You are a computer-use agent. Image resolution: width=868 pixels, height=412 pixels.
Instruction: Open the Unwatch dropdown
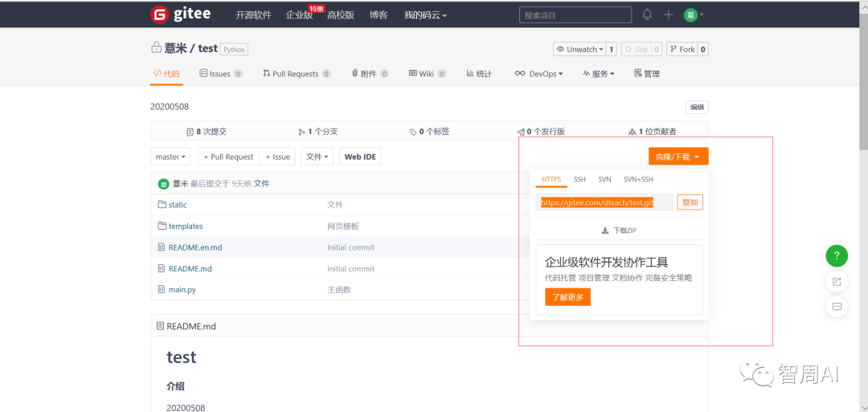(x=579, y=49)
